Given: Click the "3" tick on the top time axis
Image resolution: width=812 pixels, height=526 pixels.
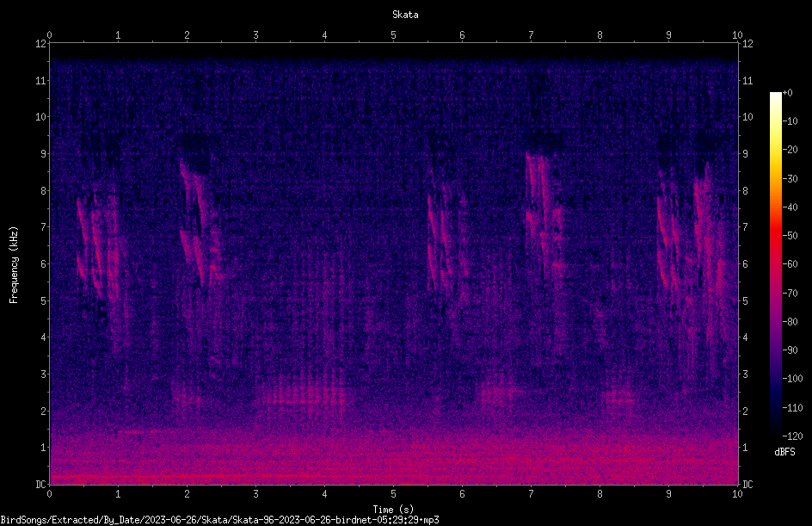Looking at the screenshot, I should pos(255,35).
